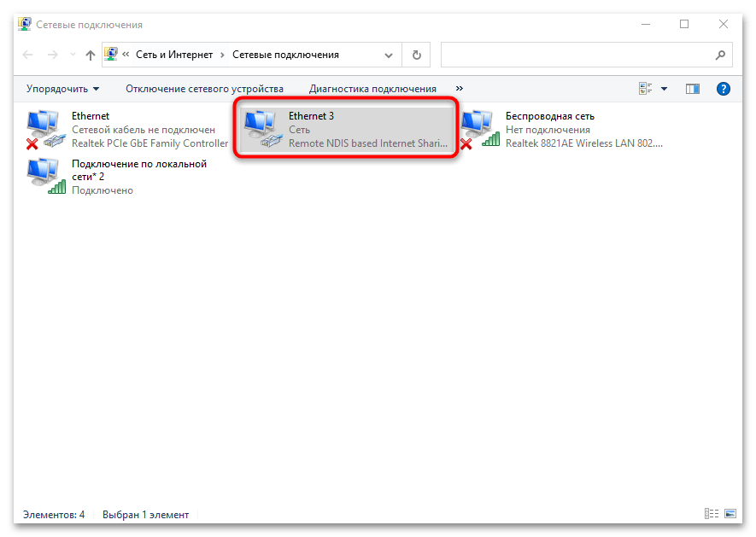Go up one folder level

tap(91, 55)
